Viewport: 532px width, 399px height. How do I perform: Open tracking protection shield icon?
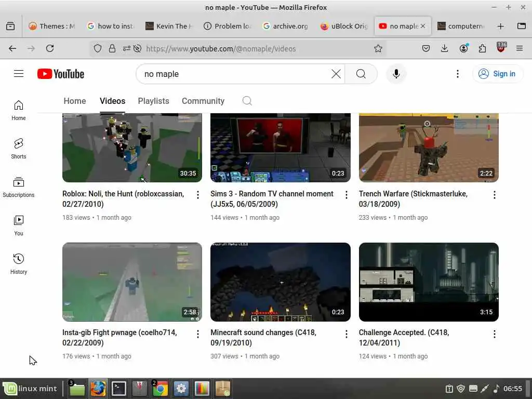[97, 48]
